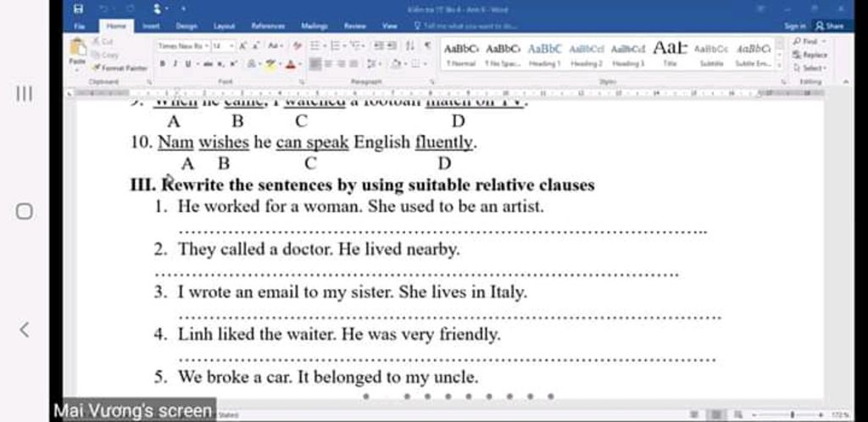The width and height of the screenshot is (868, 422).
Task: Open Change Case dropdown
Action: coord(276,47)
